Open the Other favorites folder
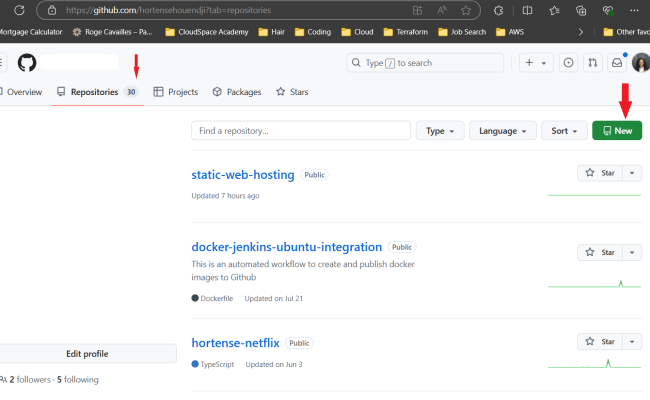650x400 pixels. pos(626,32)
